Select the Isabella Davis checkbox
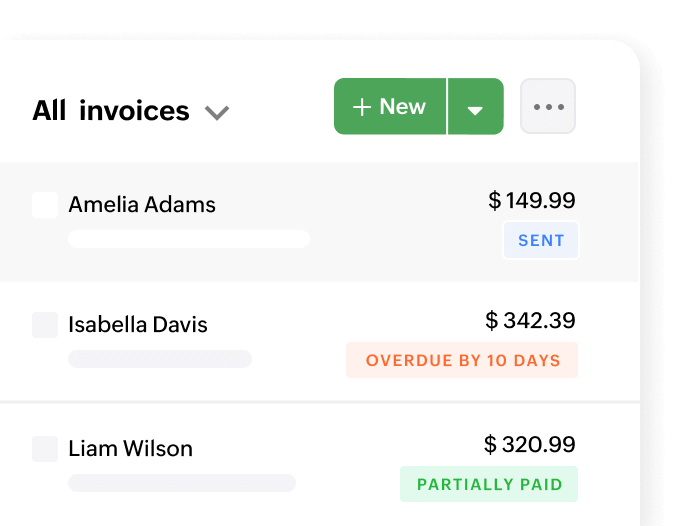This screenshot has width=678, height=526. point(45,325)
